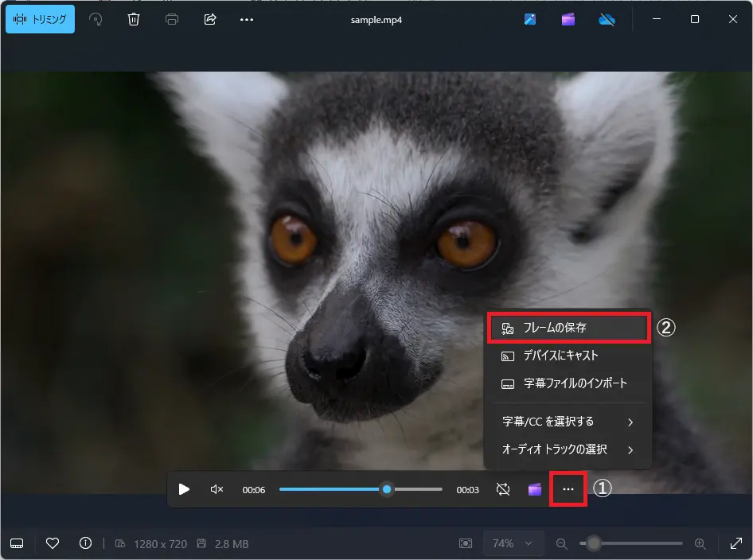Toggle the repeat loop button

pyautogui.click(x=502, y=489)
